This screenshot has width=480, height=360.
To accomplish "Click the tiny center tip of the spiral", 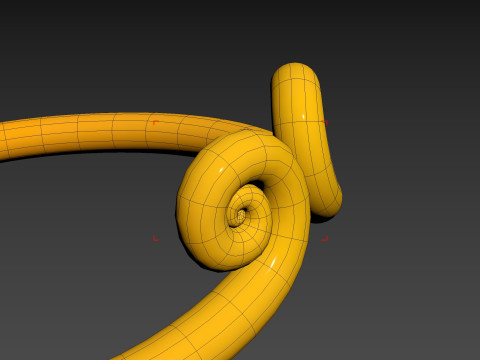I will tap(242, 215).
